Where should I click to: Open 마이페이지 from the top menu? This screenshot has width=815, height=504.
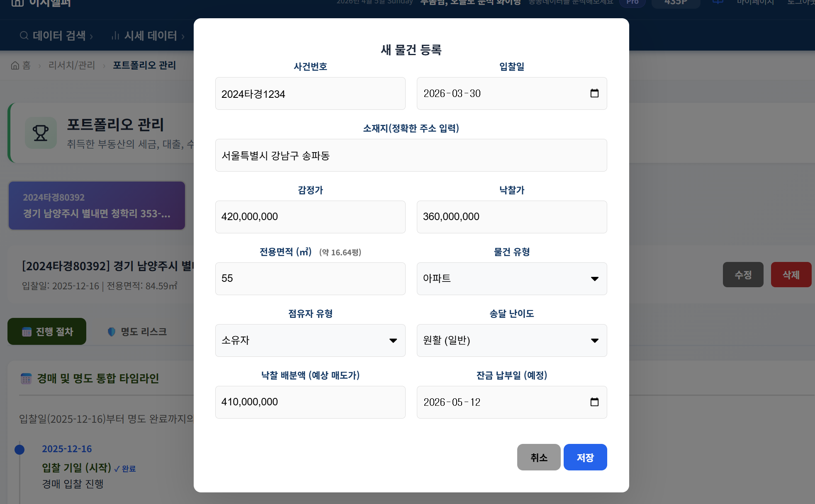(755, 2)
